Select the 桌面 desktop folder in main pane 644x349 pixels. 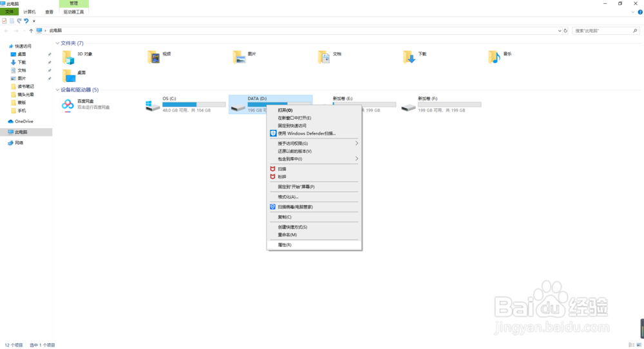(69, 76)
